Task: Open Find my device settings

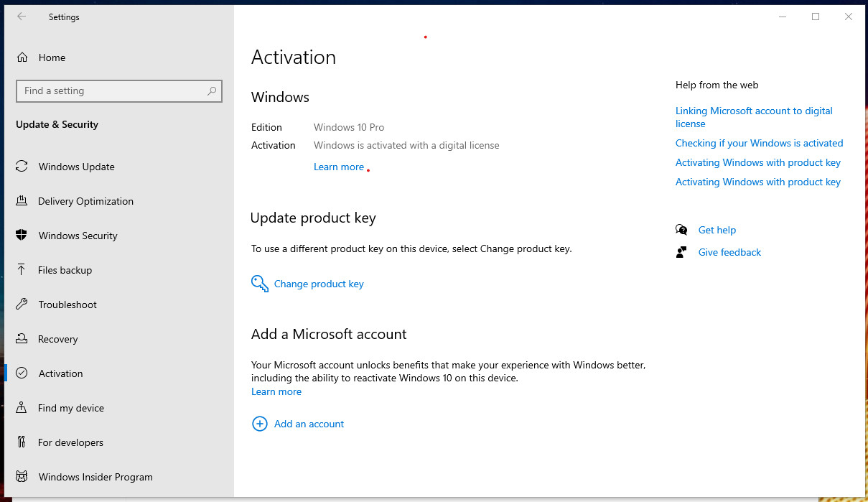Action: coord(119,408)
